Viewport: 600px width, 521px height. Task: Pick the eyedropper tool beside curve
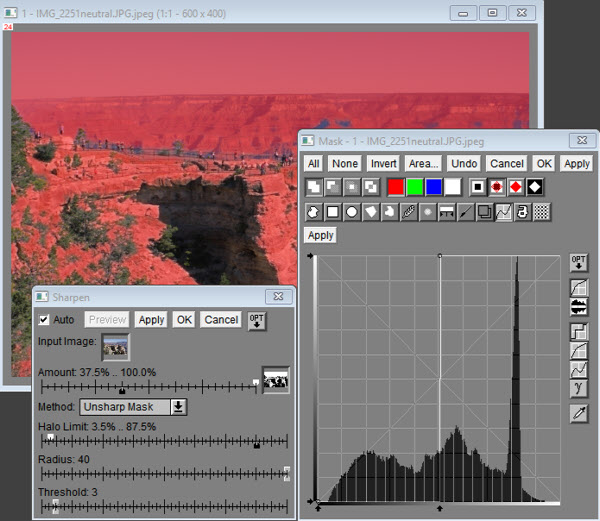click(578, 412)
